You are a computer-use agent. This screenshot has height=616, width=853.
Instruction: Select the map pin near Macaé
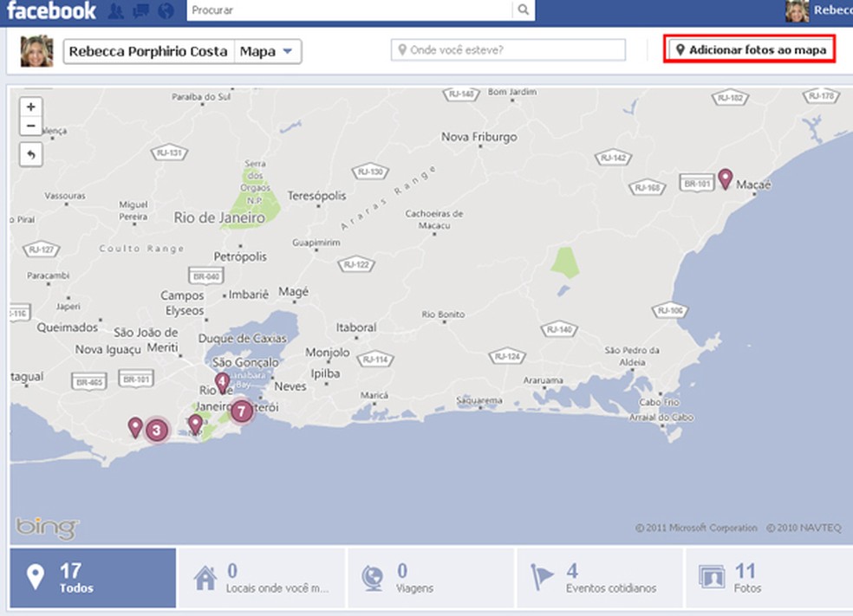pyautogui.click(x=726, y=178)
